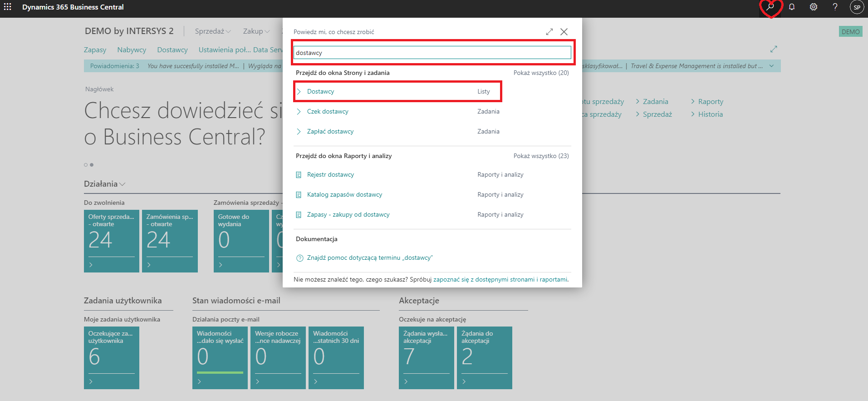Expand the Zakup menu
The width and height of the screenshot is (868, 401).
pyautogui.click(x=256, y=31)
